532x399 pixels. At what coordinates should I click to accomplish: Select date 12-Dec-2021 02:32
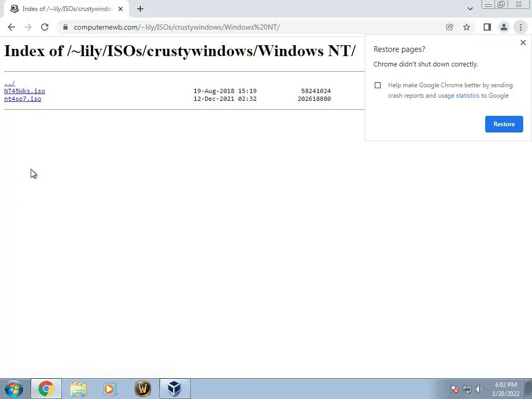225,99
